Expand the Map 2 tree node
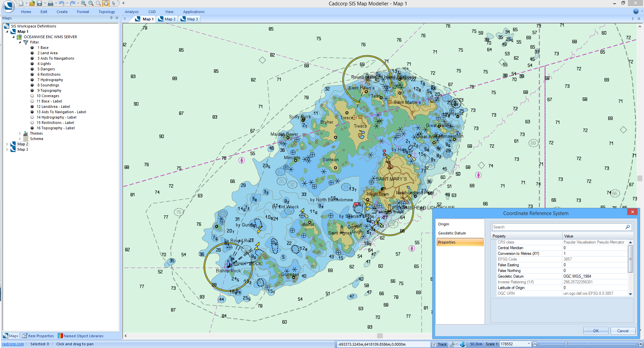 (x=7, y=144)
